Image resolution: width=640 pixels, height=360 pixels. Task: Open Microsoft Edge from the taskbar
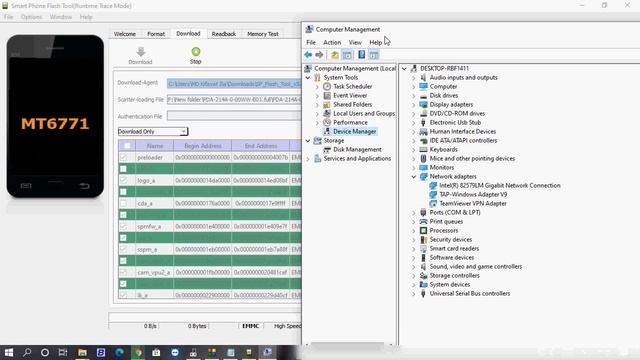[119, 352]
